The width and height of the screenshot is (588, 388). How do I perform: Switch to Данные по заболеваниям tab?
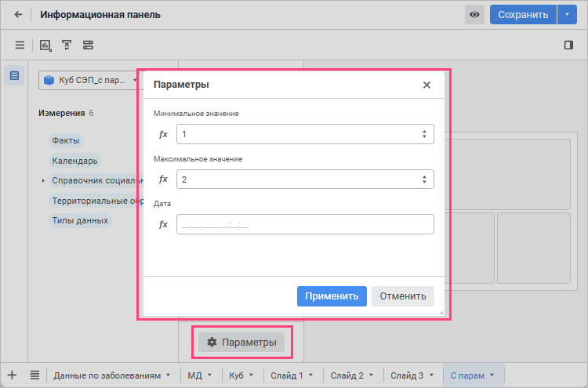coord(111,375)
